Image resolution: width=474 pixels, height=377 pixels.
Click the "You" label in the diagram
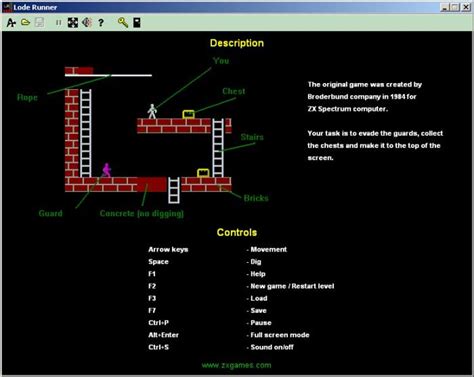[x=221, y=61]
